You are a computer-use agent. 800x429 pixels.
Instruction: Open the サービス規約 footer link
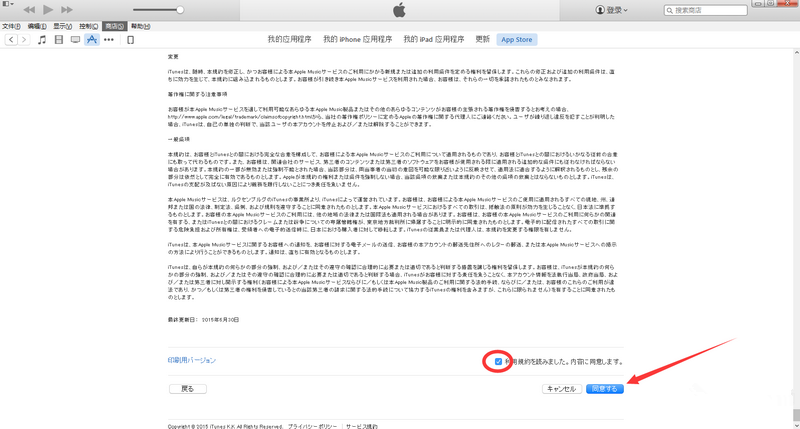[x=362, y=426]
